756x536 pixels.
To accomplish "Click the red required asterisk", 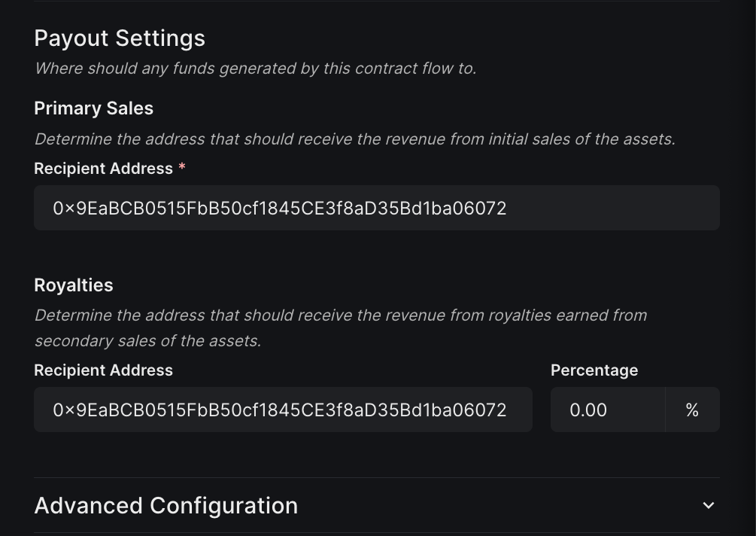I will click(181, 168).
